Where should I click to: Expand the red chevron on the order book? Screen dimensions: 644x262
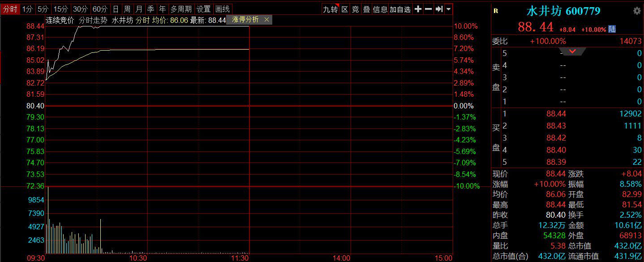(572, 52)
